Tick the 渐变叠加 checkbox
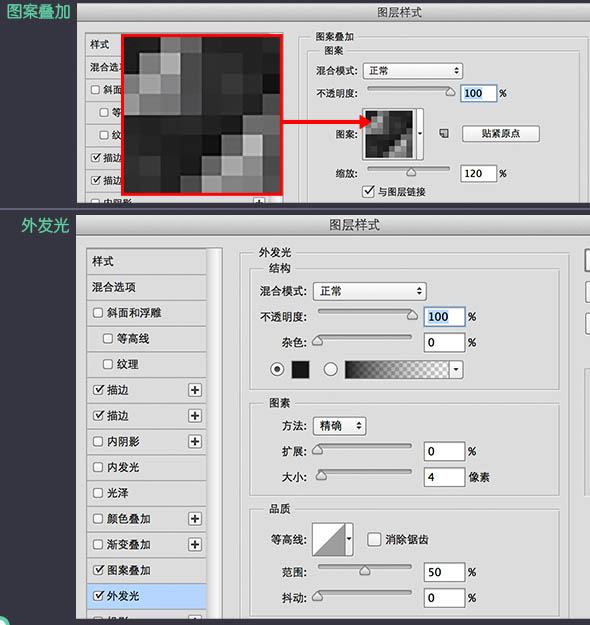Screen dimensions: 590x625 (x=98, y=544)
